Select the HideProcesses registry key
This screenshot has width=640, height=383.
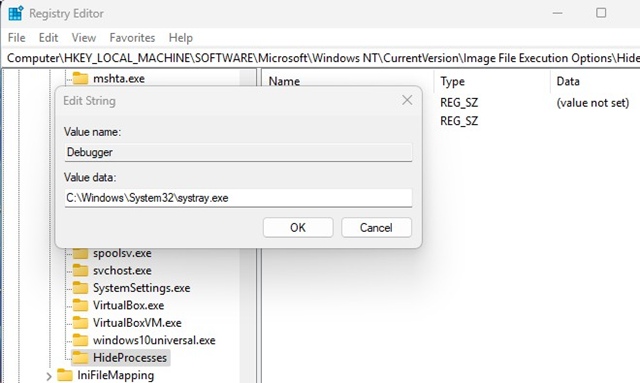point(129,358)
